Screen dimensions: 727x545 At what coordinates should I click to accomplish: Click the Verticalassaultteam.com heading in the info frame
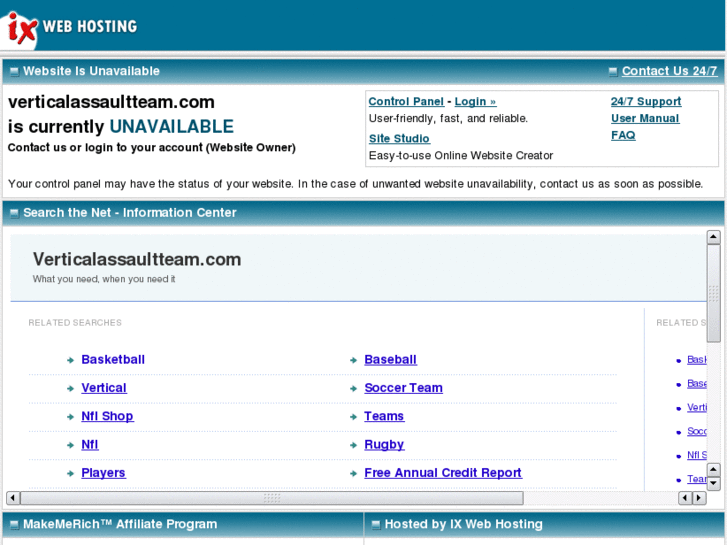[x=137, y=259]
